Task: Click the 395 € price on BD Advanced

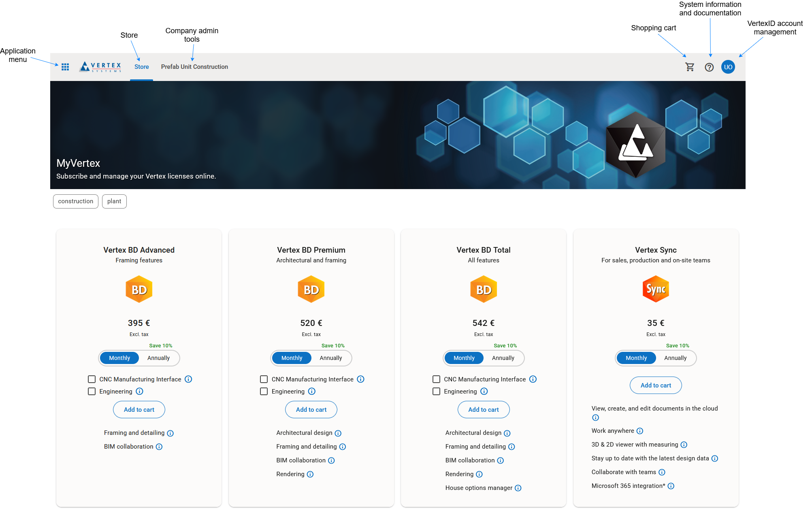Action: tap(139, 323)
